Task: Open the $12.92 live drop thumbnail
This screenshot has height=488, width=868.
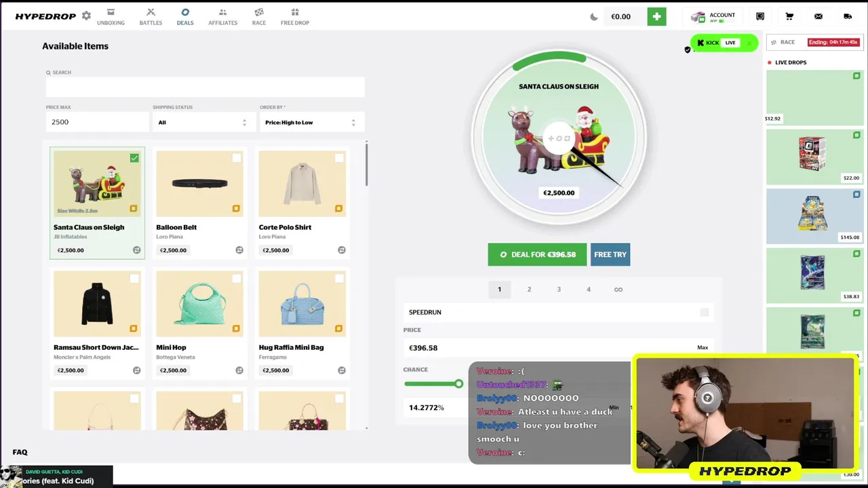Action: (814, 98)
